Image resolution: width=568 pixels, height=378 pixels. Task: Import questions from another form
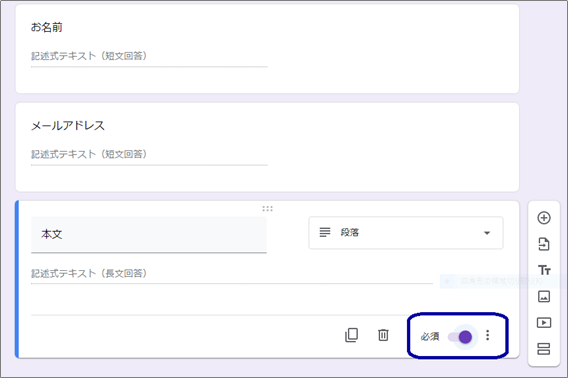(544, 244)
